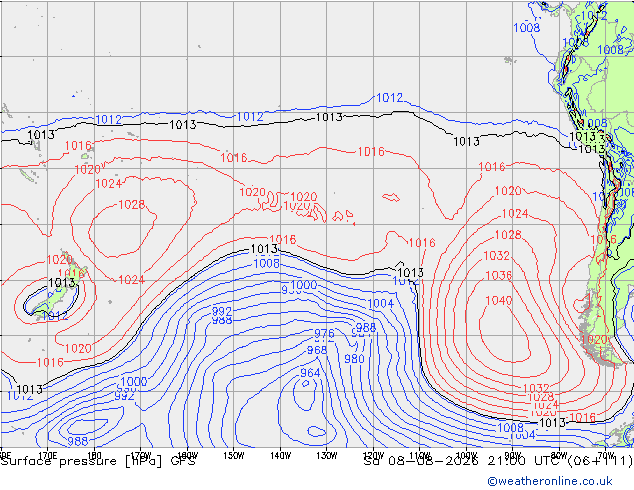Viewport: 634px width, 490px height.
Task: Click the 1028 label inside the New Zealand high
Action: (131, 204)
